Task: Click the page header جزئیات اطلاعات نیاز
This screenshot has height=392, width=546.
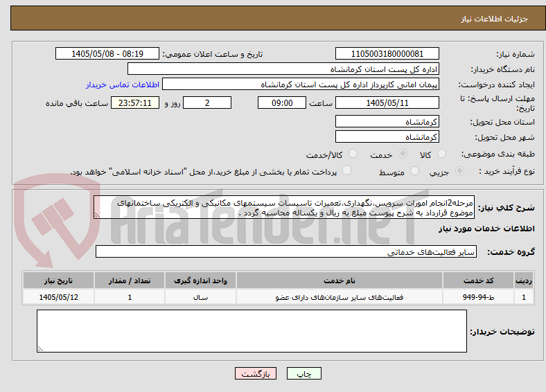Action: [495, 19]
